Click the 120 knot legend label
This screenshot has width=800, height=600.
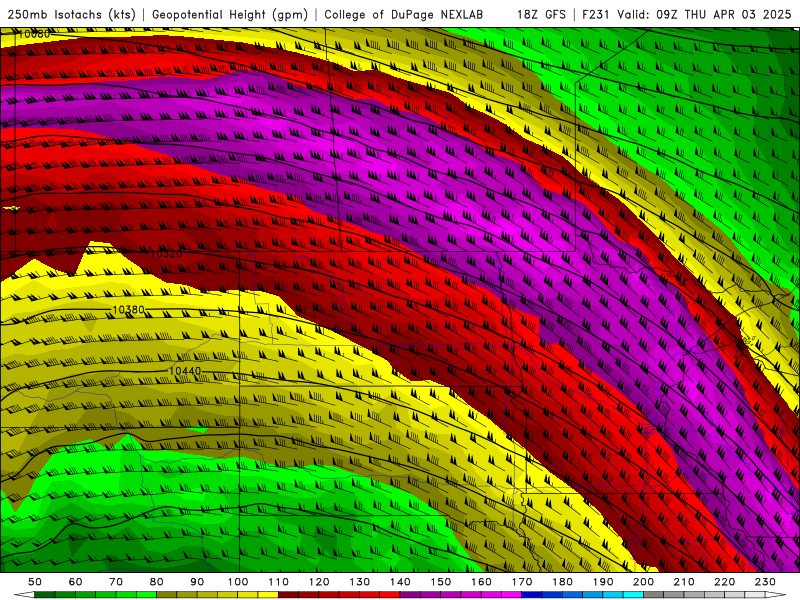[319, 582]
